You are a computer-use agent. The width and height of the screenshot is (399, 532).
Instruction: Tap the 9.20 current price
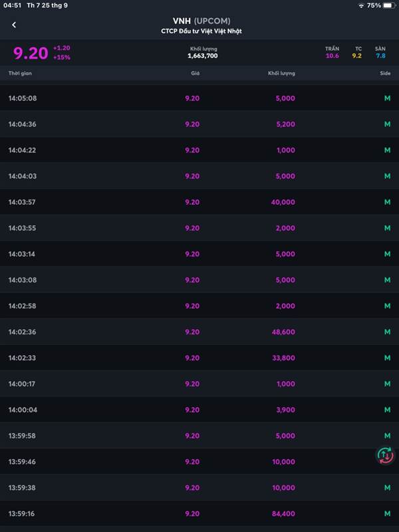click(x=31, y=53)
